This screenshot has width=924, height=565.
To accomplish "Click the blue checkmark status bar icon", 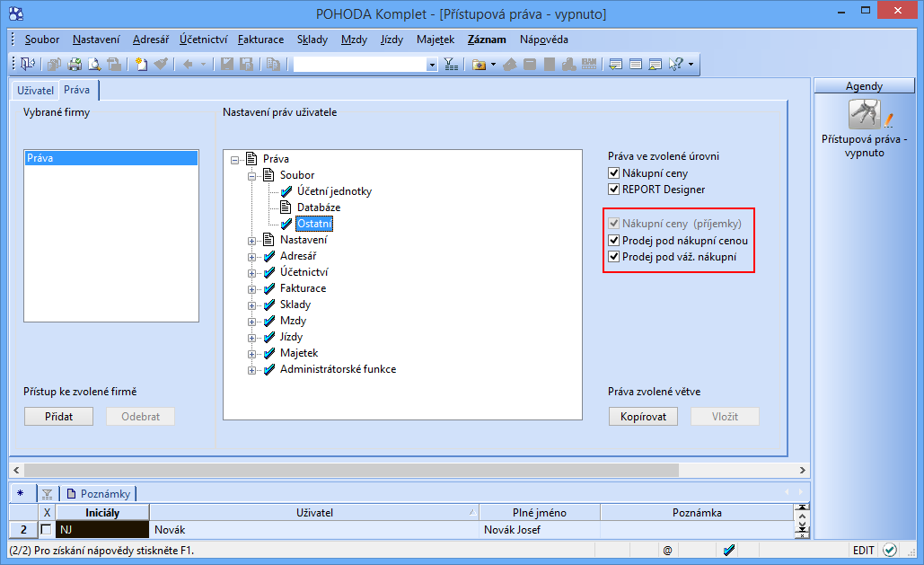I will tap(729, 551).
